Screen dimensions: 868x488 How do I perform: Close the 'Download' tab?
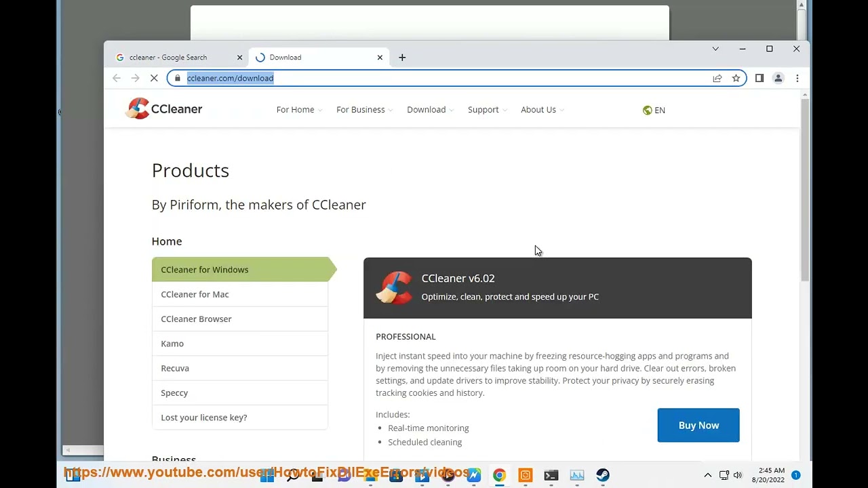pos(380,58)
